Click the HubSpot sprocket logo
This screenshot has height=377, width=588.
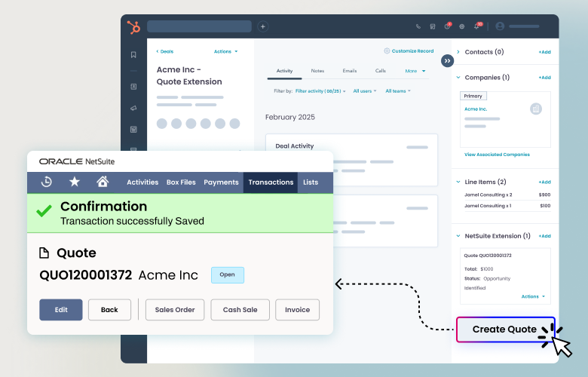tap(133, 27)
